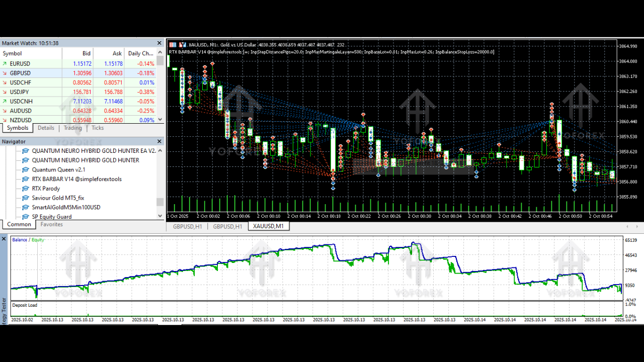
Task: Switch to the Ticks tab in Market Watch
Action: click(98, 128)
